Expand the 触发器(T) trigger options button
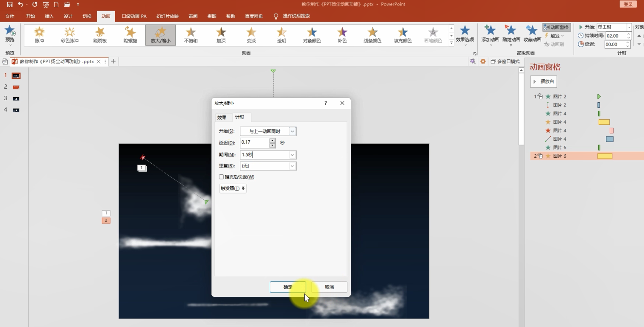 (233, 188)
